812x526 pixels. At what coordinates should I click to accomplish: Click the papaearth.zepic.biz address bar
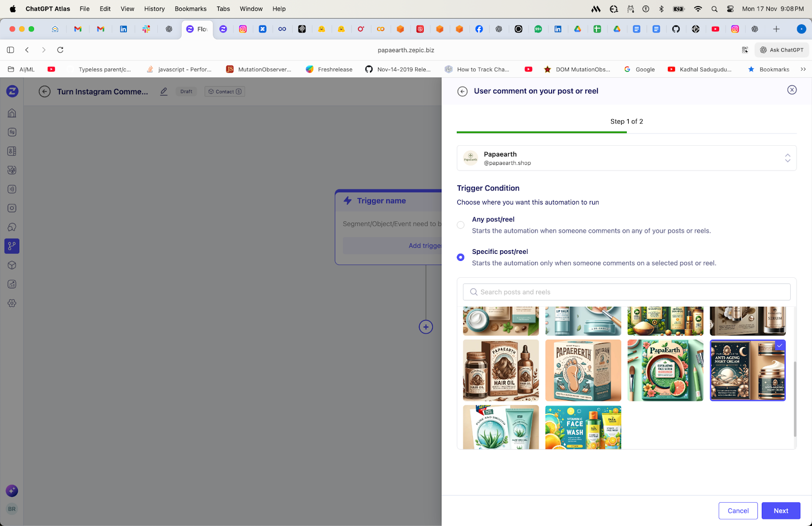tap(406, 50)
